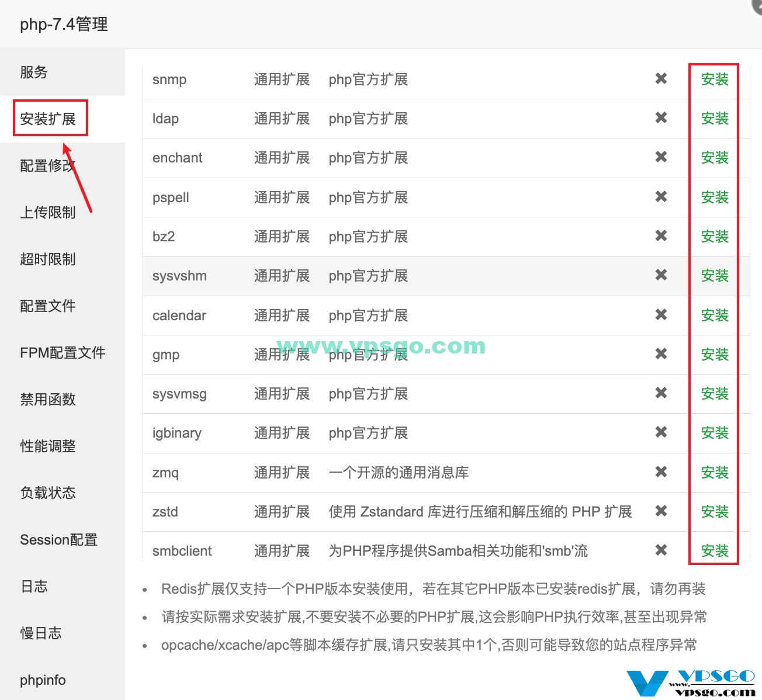Click the X status icon for enchant

pos(661,157)
